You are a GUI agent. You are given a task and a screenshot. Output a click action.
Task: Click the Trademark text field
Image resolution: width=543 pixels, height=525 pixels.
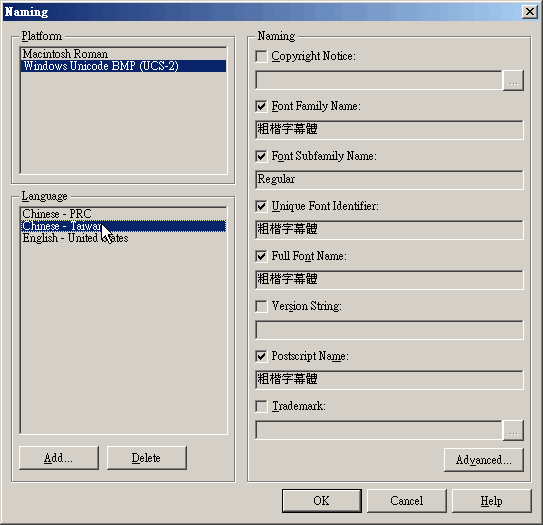(x=379, y=430)
